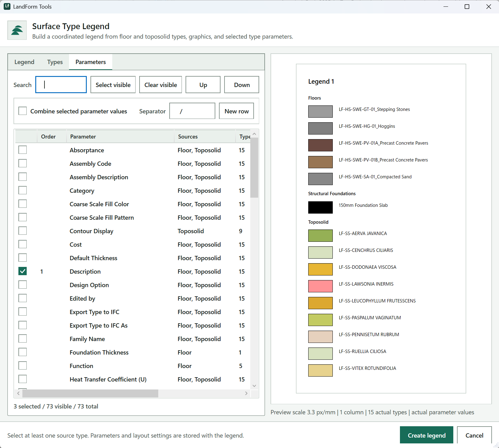Toggle the Category parameter checkbox
Image resolution: width=499 pixels, height=448 pixels.
[22, 190]
